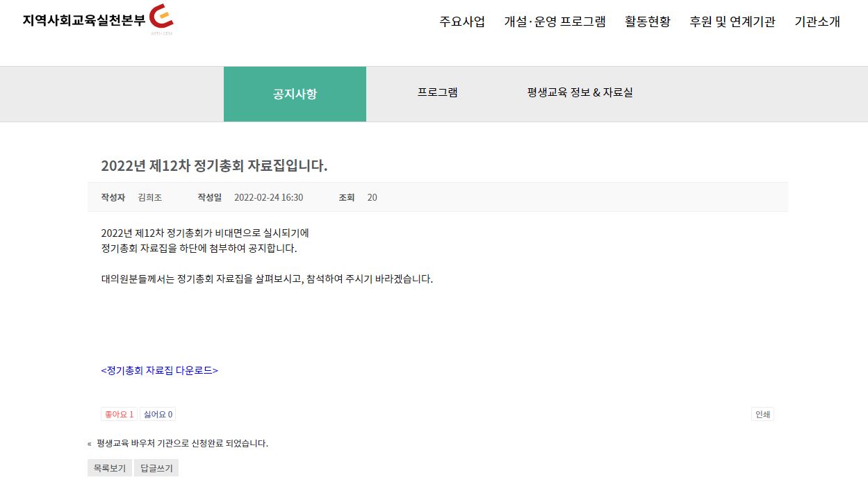
Task: Open the 활동현황 menu
Action: [x=648, y=22]
